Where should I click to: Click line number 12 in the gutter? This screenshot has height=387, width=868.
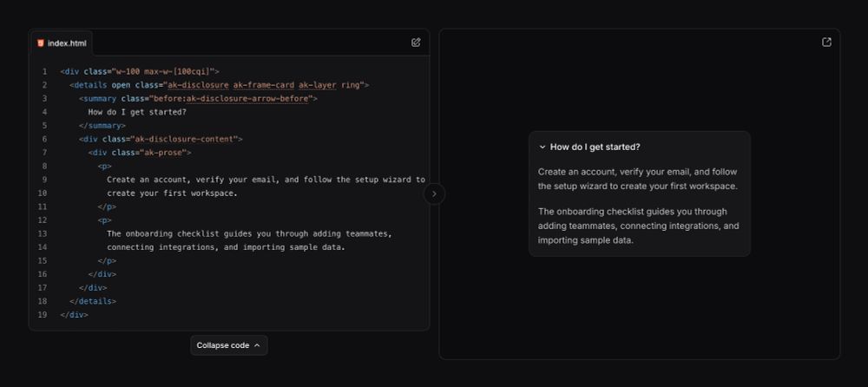43,220
